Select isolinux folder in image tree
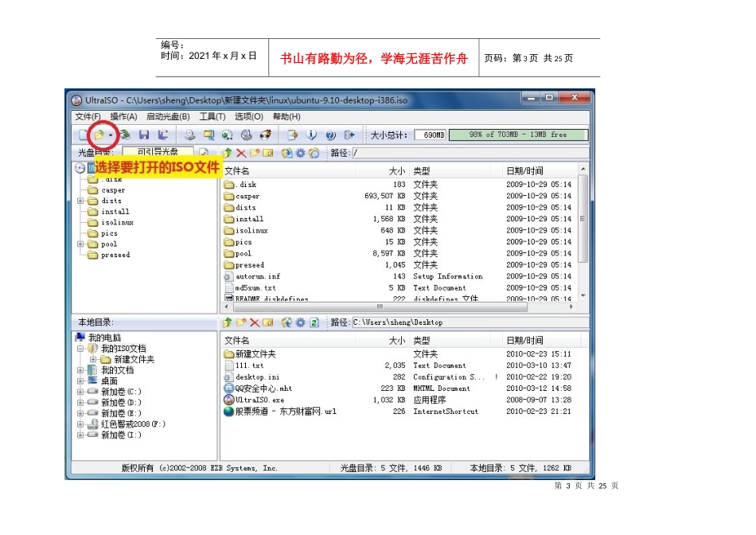 pos(111,222)
